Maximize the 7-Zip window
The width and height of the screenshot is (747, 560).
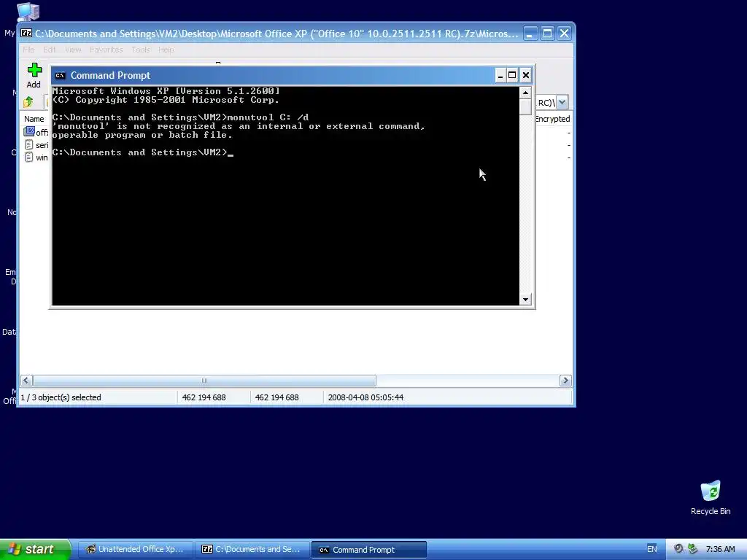[547, 34]
